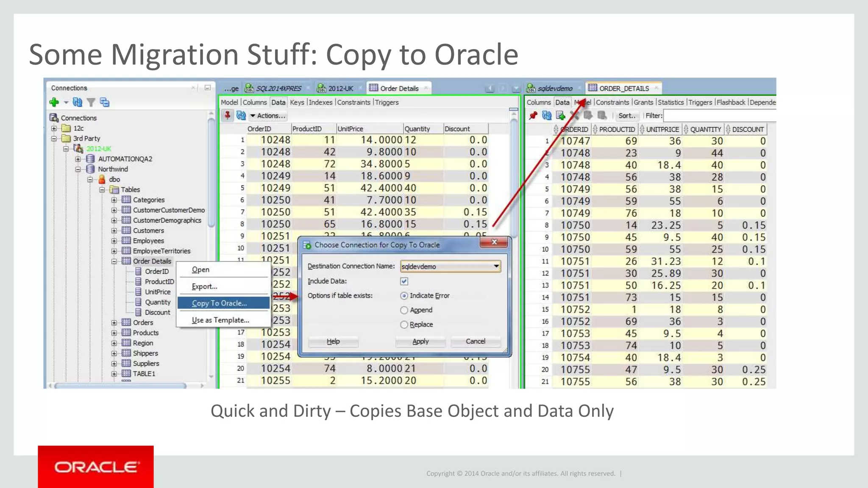Open the Flashback sub-tab
Image resolution: width=868 pixels, height=488 pixels.
731,102
